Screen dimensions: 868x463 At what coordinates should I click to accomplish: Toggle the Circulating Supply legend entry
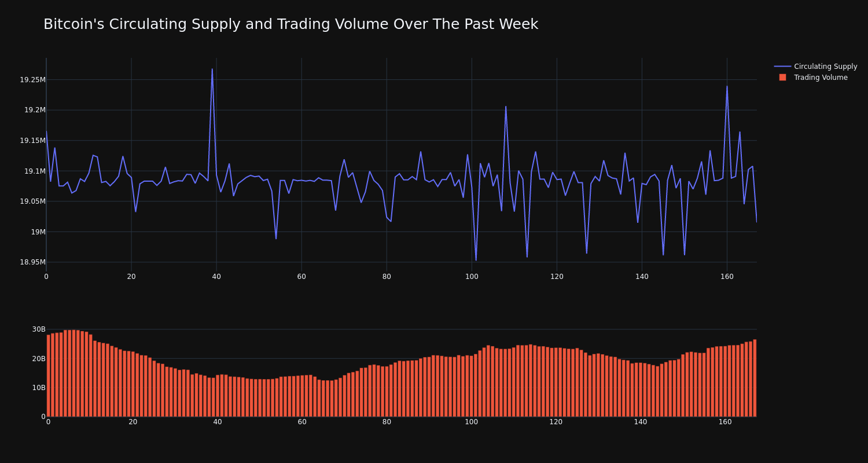(815, 67)
